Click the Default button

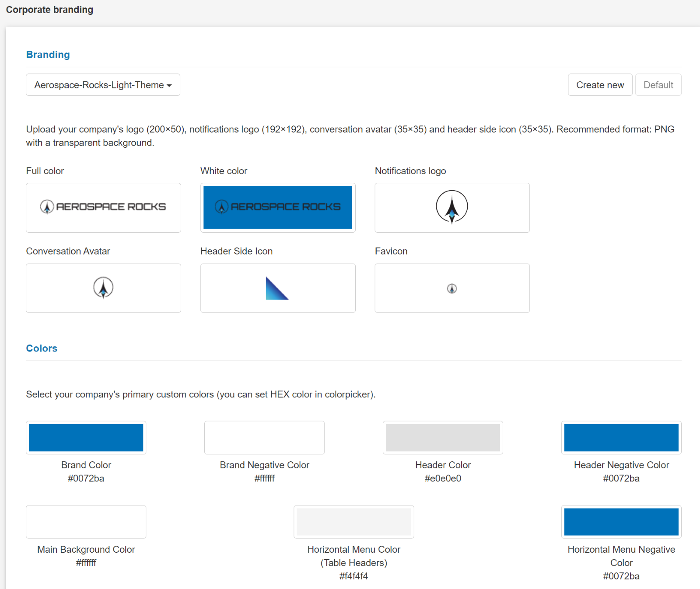point(658,84)
